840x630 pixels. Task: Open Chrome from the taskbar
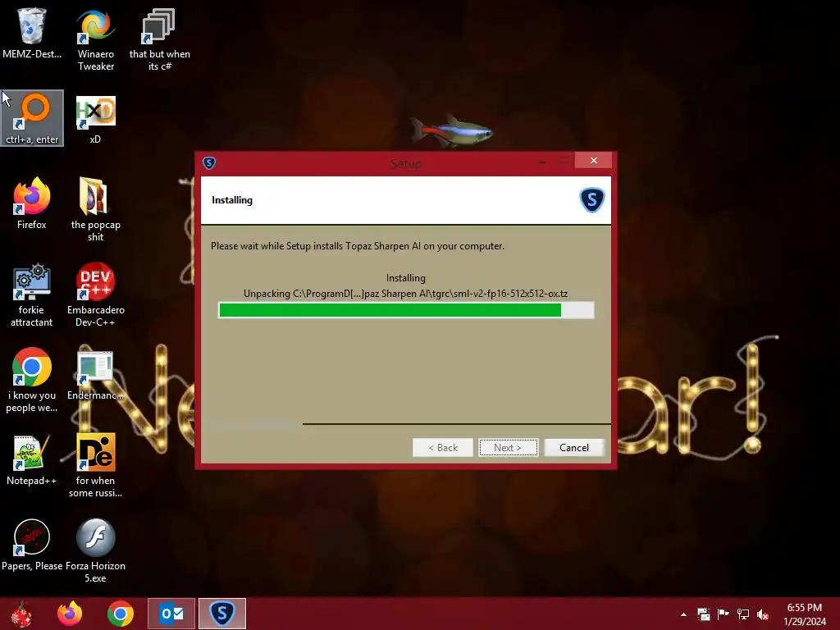coord(121,614)
